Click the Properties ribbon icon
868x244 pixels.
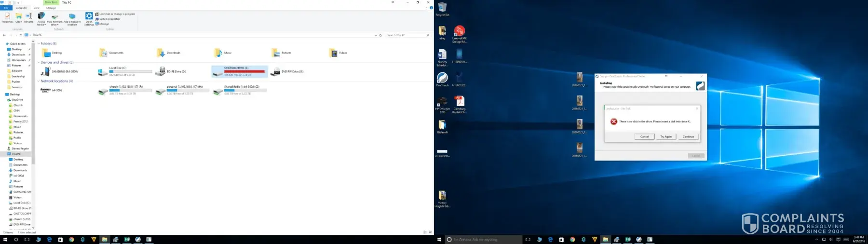[x=7, y=17]
